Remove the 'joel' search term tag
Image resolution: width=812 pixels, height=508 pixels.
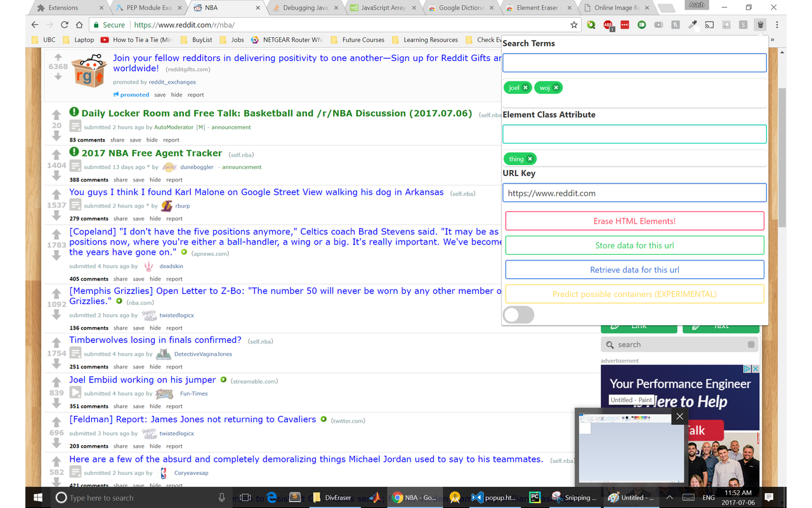pos(525,88)
